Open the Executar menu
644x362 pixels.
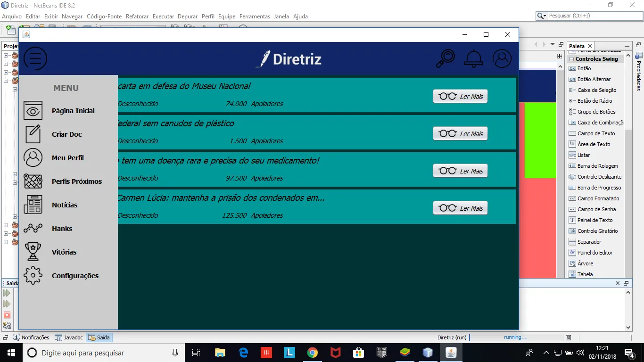coord(163,16)
